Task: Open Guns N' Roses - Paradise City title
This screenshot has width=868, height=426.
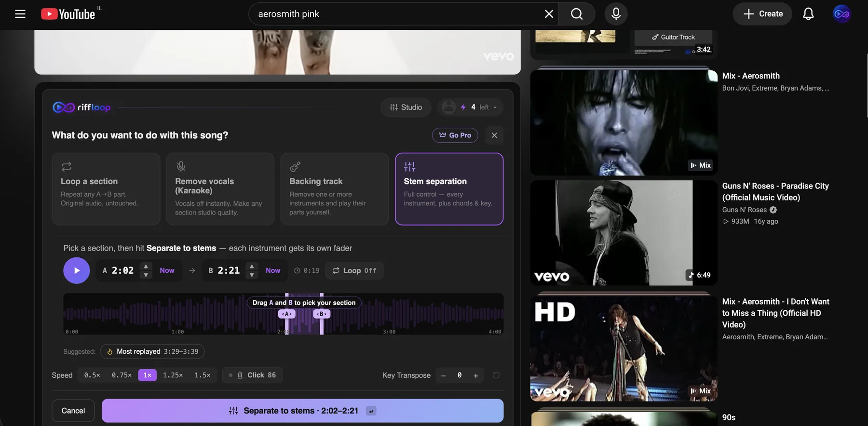Action: click(775, 191)
